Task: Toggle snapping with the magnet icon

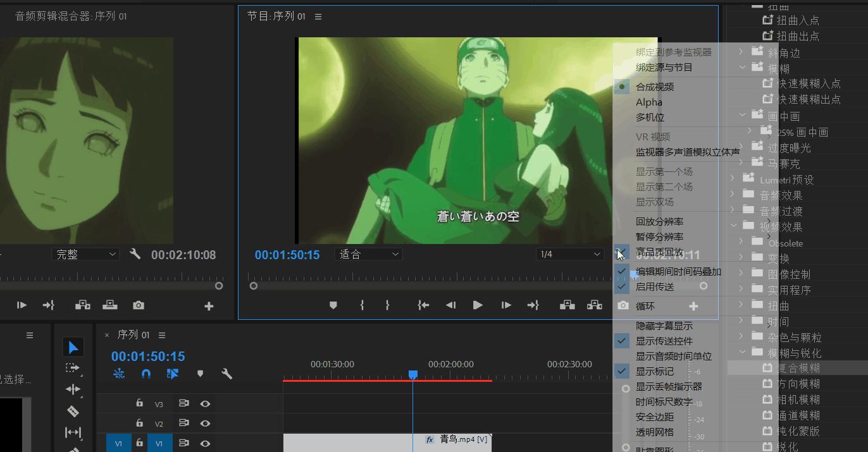Action: [146, 374]
